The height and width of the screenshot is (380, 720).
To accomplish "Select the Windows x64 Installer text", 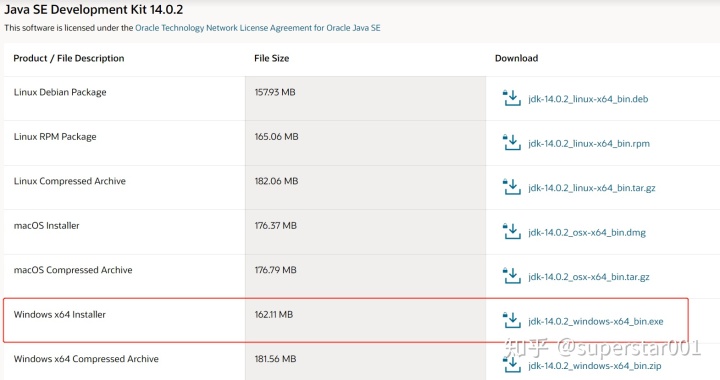I will (60, 315).
